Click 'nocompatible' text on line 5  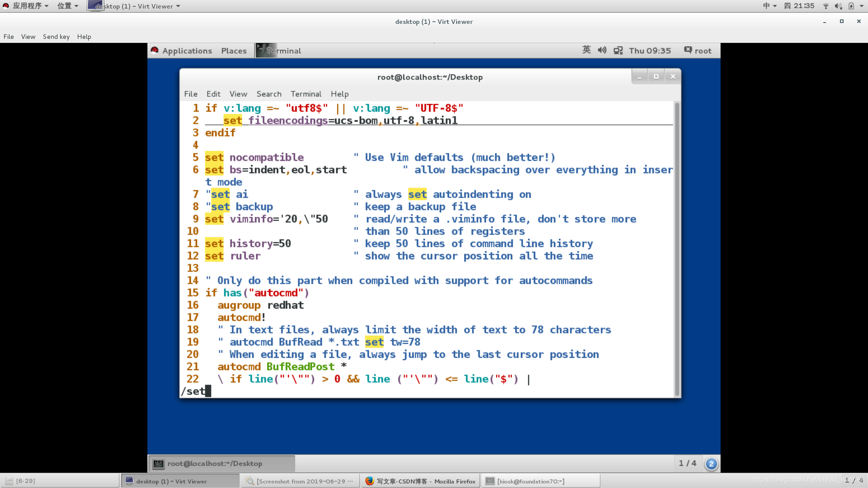[x=267, y=157]
